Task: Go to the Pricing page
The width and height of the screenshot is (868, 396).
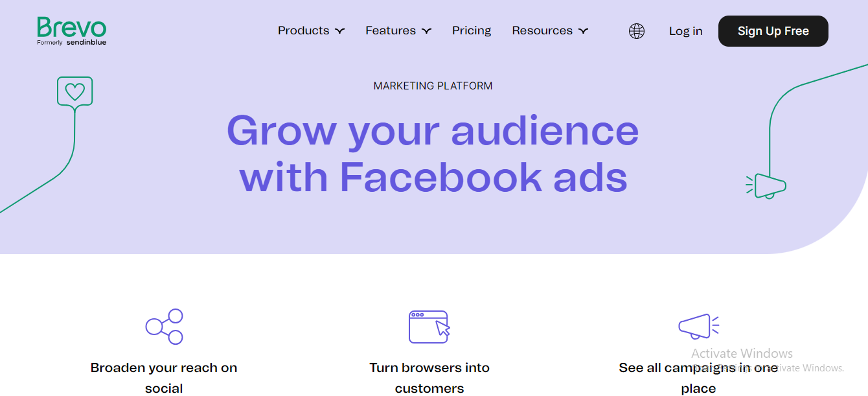Action: (x=472, y=30)
